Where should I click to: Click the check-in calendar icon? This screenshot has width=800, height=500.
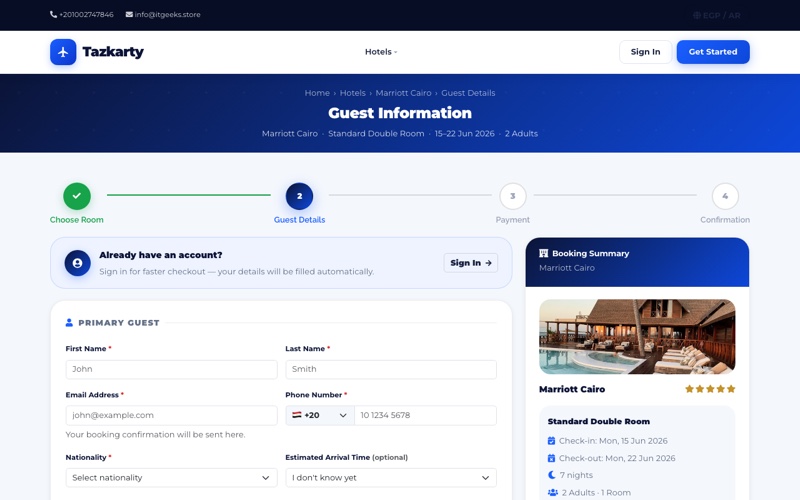coord(551,441)
